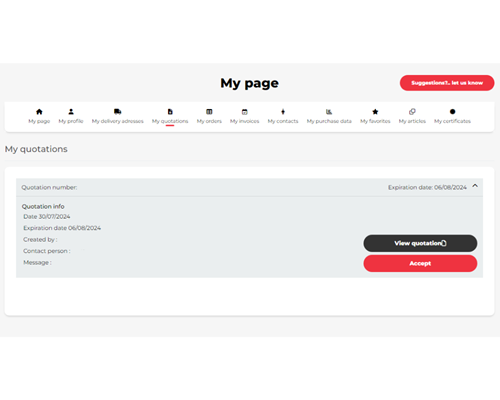The height and width of the screenshot is (400, 500).
Task: Open the person icon for My profile
Action: click(71, 112)
